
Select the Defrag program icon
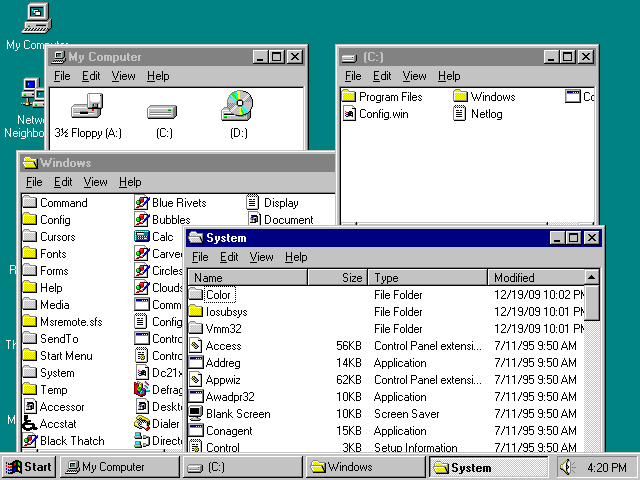pos(142,389)
